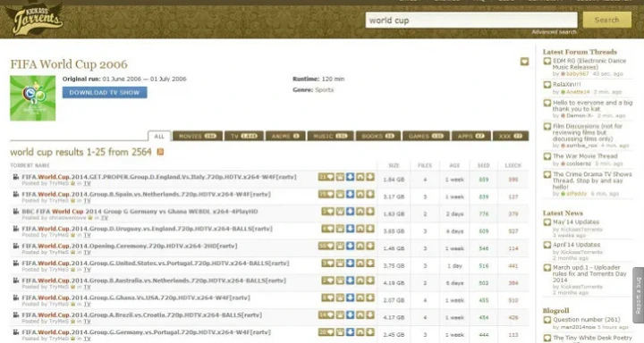
Task: Switch to the GAMES tab
Action: click(x=426, y=136)
